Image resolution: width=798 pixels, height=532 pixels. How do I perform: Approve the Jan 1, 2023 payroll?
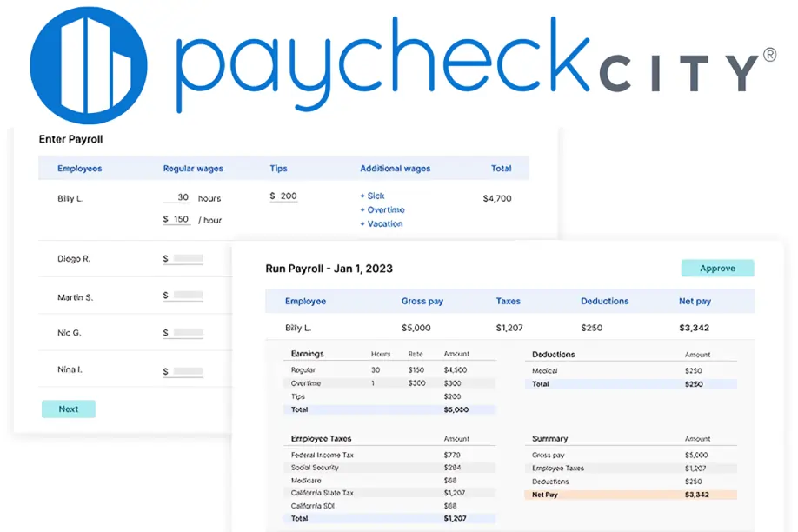(717, 269)
